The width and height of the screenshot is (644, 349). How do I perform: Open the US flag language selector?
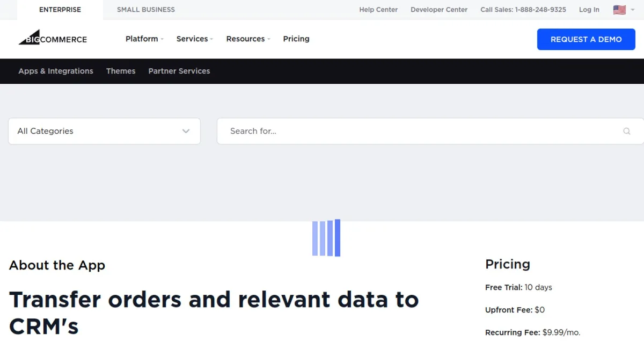coord(624,10)
